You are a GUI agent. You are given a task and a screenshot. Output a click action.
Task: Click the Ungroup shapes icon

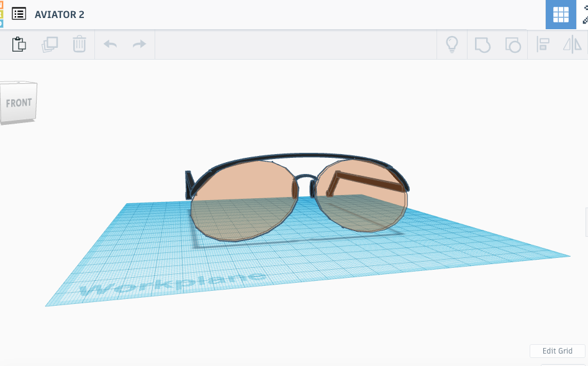pos(512,45)
